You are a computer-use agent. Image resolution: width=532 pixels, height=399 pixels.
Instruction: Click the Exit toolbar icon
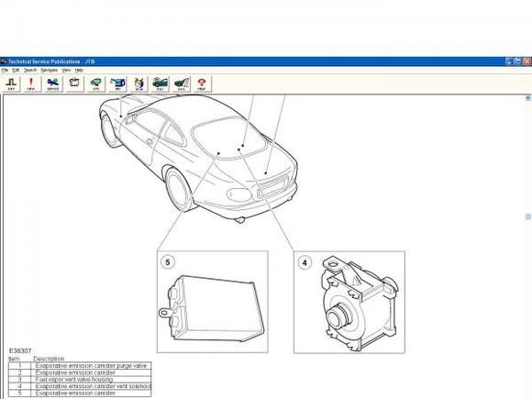click(x=11, y=83)
